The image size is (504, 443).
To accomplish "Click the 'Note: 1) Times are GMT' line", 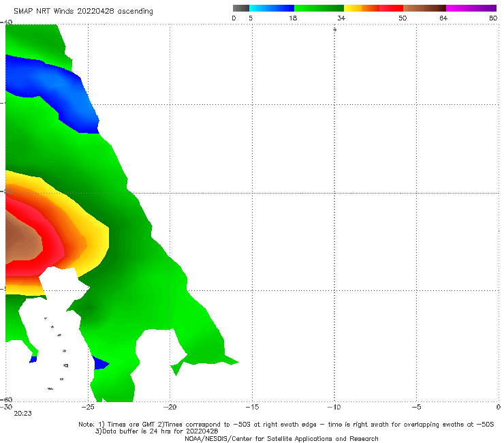I will click(x=286, y=425).
